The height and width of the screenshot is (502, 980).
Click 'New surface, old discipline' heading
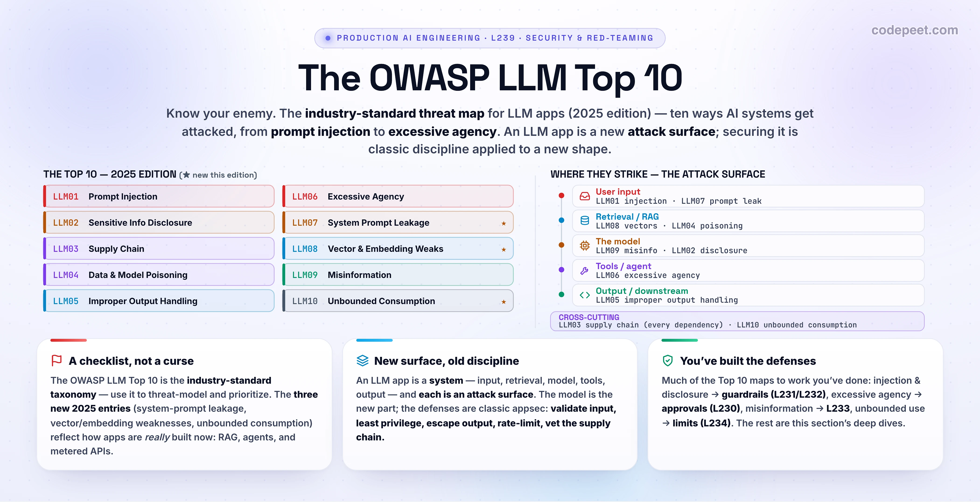(447, 361)
